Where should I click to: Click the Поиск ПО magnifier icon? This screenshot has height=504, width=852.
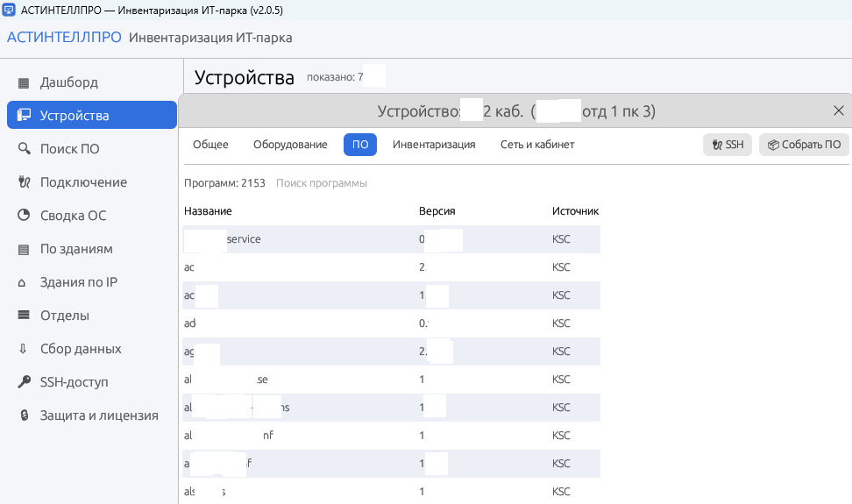click(x=24, y=148)
